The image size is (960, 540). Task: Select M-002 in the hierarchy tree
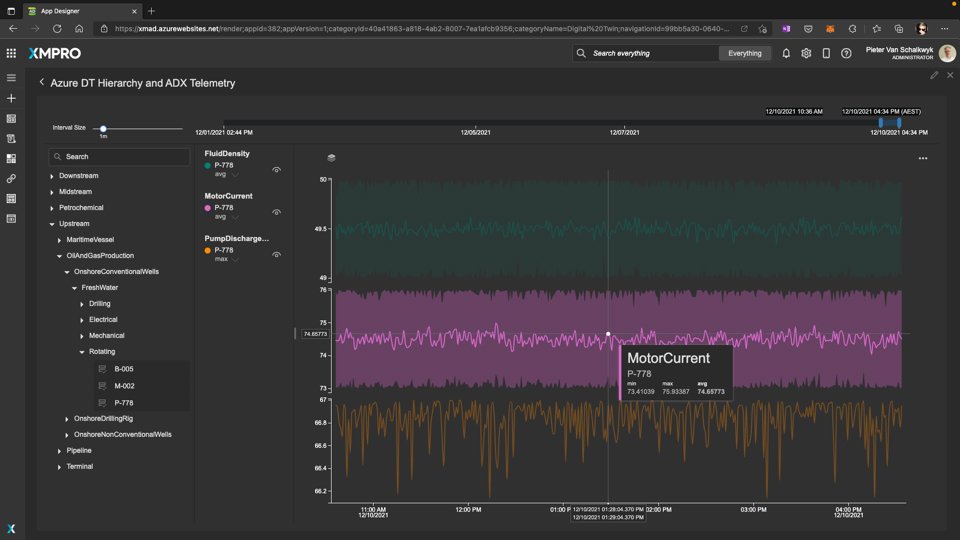click(124, 386)
